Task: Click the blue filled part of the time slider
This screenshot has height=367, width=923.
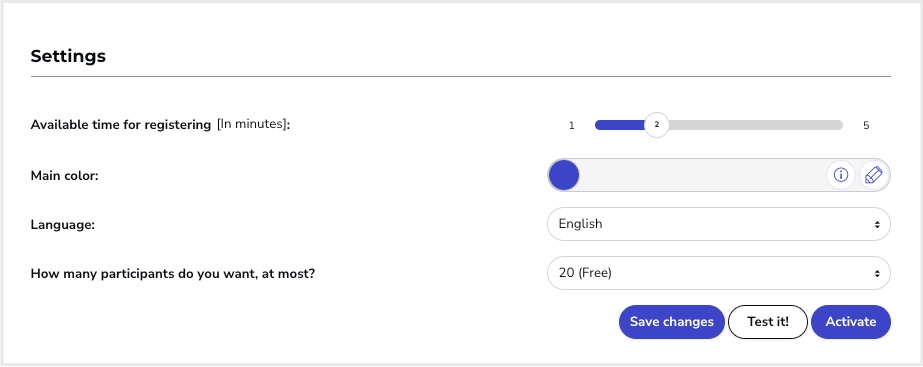Action: [620, 125]
